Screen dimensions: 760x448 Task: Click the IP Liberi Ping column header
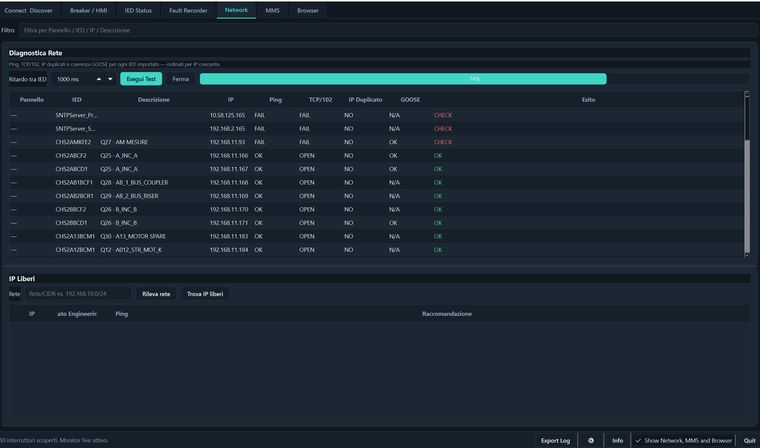click(122, 314)
